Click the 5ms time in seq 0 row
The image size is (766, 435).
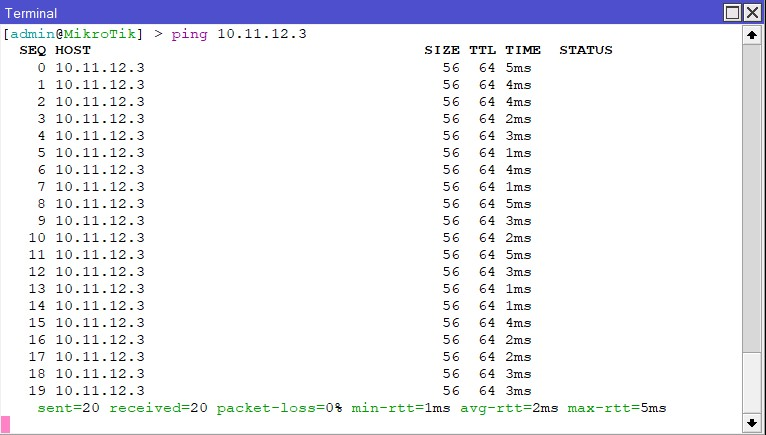(x=518, y=67)
